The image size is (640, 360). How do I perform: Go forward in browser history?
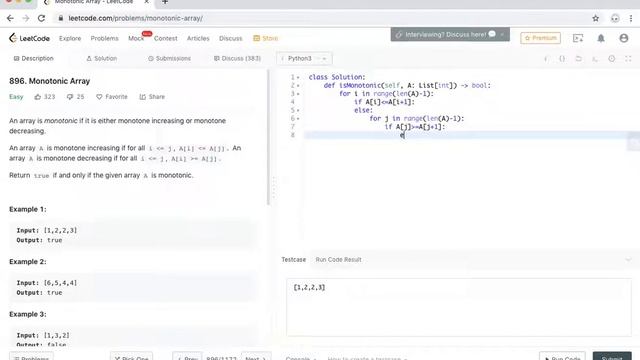(26, 18)
